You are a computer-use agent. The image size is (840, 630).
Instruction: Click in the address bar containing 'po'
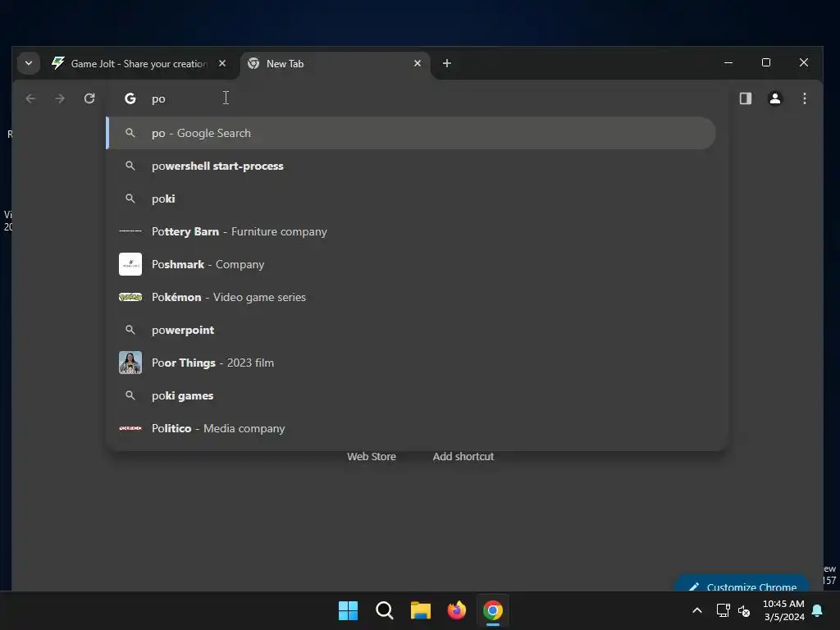point(418,98)
